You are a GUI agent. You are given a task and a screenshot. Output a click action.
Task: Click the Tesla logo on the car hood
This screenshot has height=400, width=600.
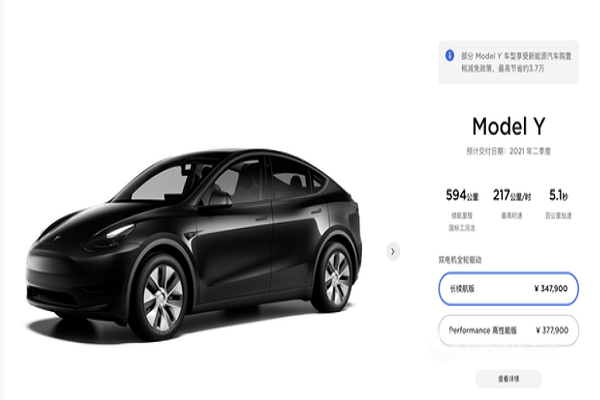pyautogui.click(x=58, y=238)
